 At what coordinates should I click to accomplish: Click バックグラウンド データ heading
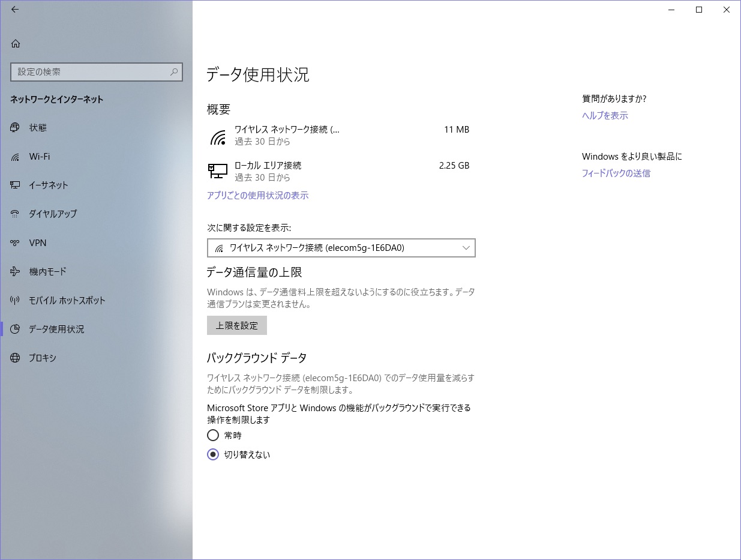click(x=257, y=358)
